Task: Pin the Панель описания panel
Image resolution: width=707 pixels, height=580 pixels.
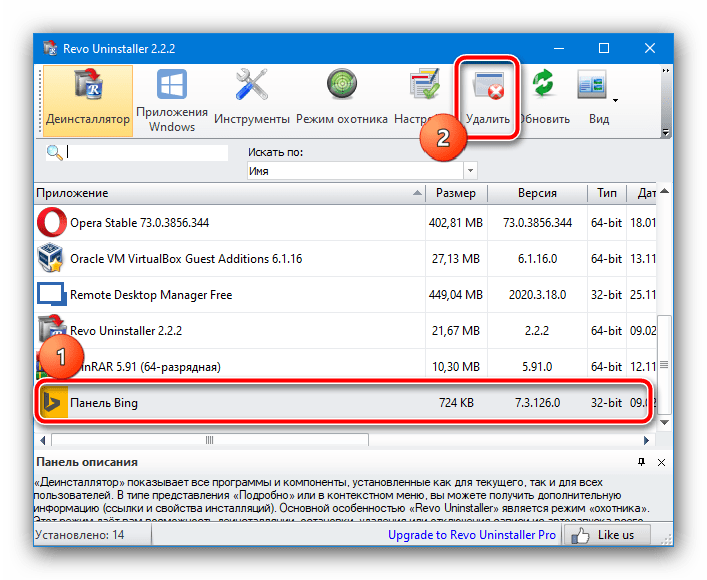Action: [x=641, y=462]
